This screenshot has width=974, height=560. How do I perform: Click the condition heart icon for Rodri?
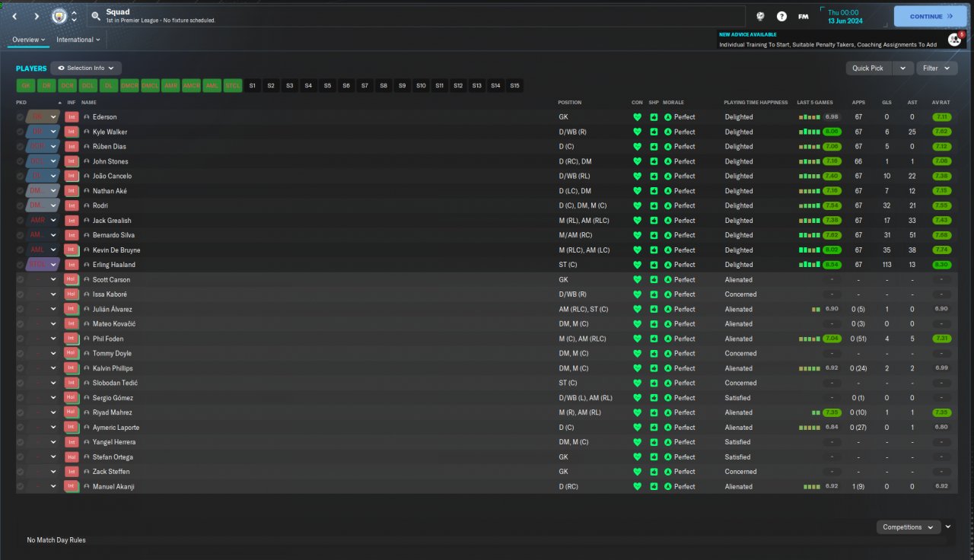[637, 205]
